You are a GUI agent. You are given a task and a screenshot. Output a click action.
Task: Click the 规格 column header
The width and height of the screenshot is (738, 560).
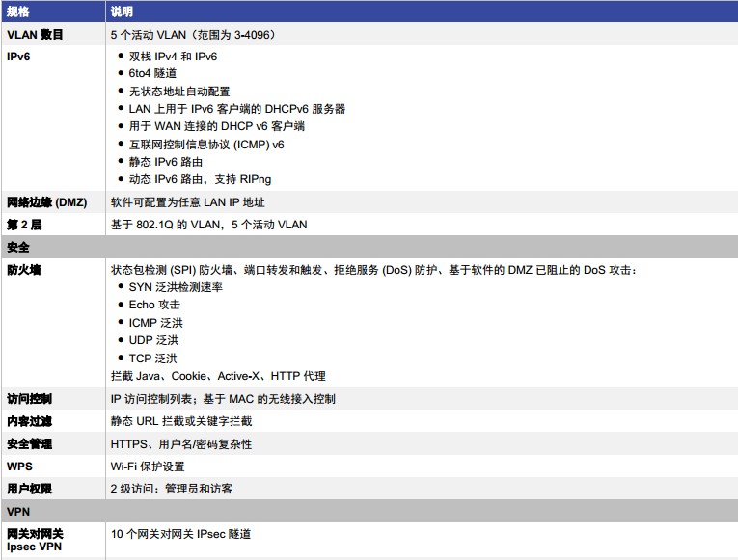click(x=19, y=12)
